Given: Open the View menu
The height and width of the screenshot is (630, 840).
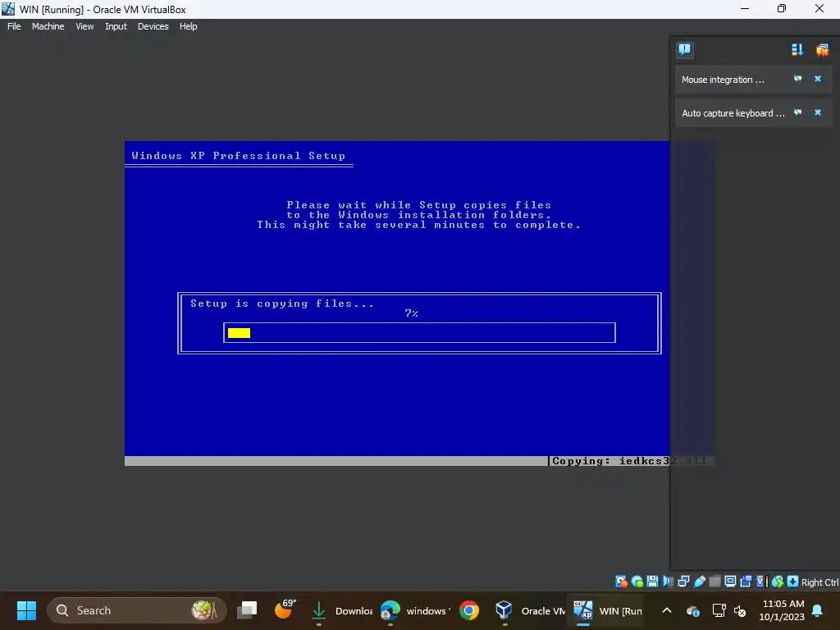Looking at the screenshot, I should (x=84, y=26).
